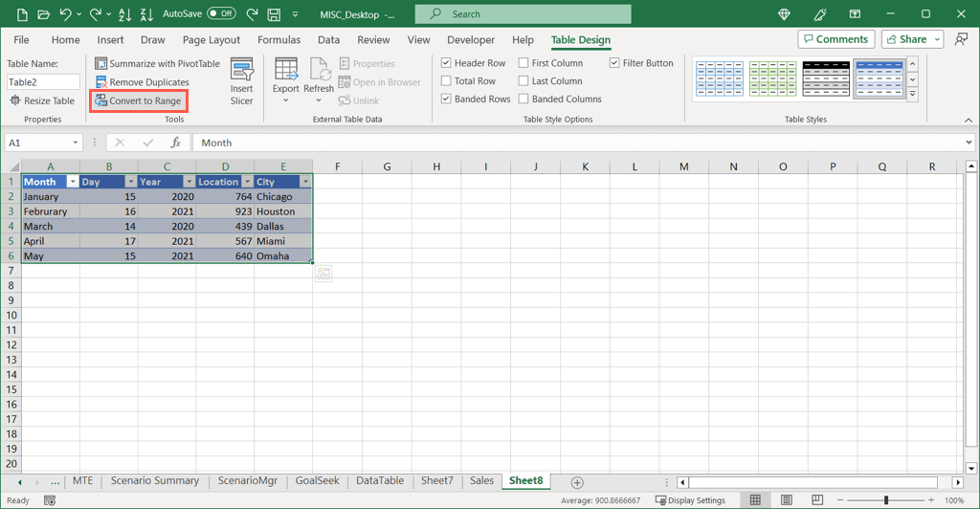The width and height of the screenshot is (980, 509).
Task: Toggle the AutoSave switch
Action: [221, 14]
